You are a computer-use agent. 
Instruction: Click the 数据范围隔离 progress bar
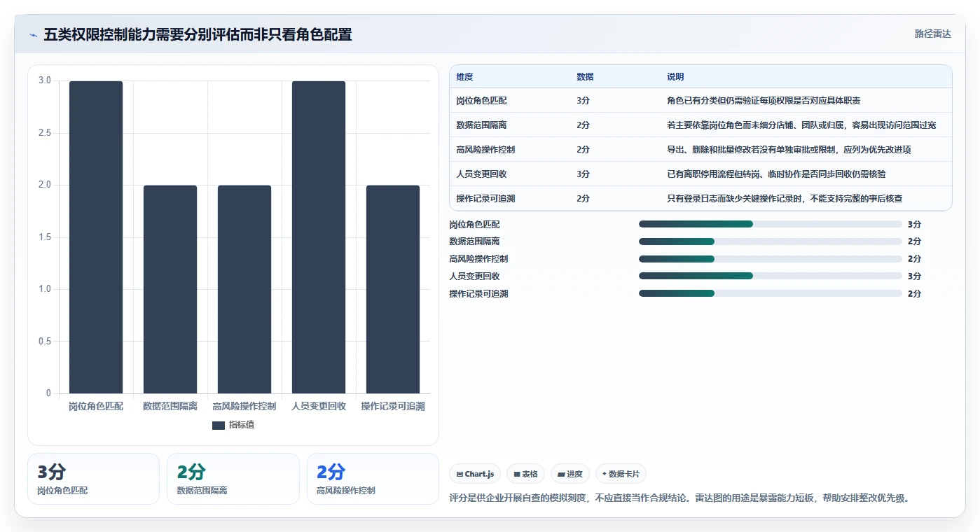click(771, 241)
